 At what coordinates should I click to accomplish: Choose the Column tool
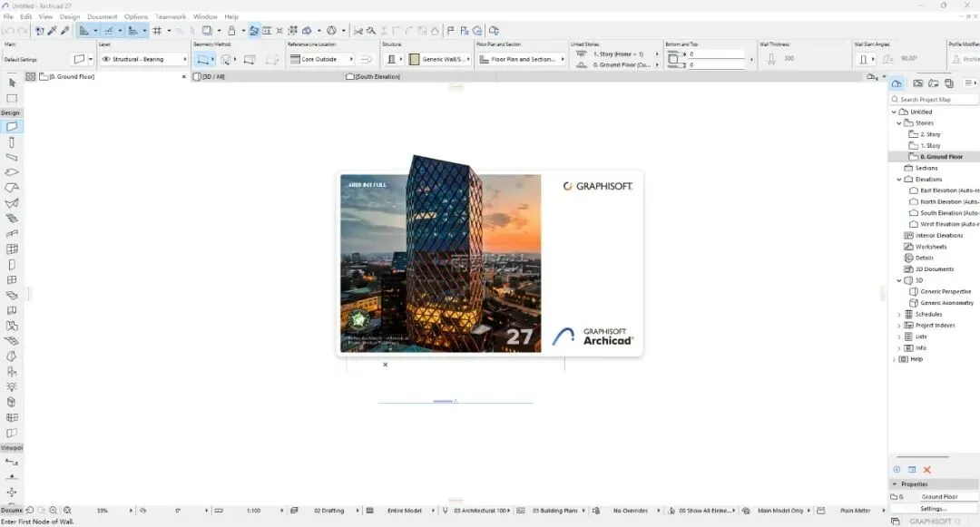pos(12,142)
